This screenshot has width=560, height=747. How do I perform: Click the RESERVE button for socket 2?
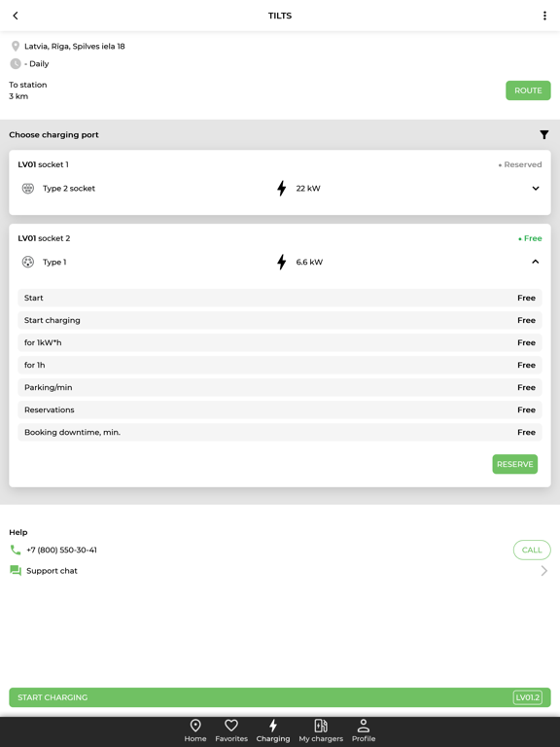pos(514,464)
